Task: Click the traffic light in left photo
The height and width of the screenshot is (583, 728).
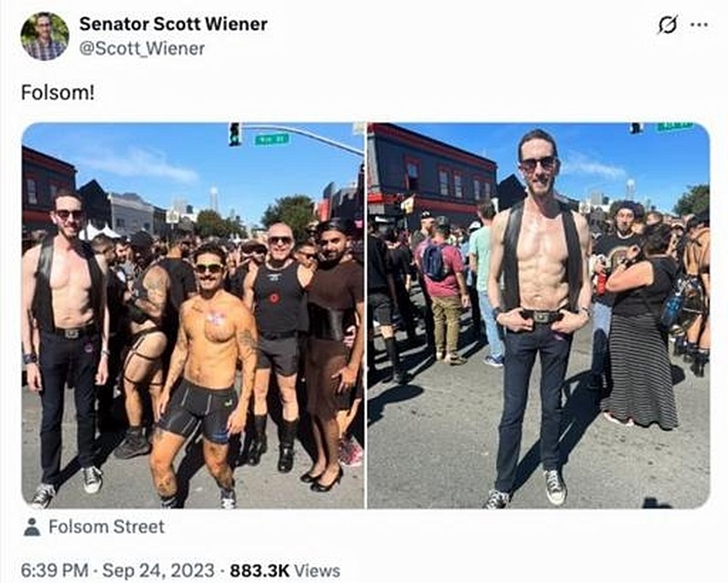Action: (x=235, y=134)
